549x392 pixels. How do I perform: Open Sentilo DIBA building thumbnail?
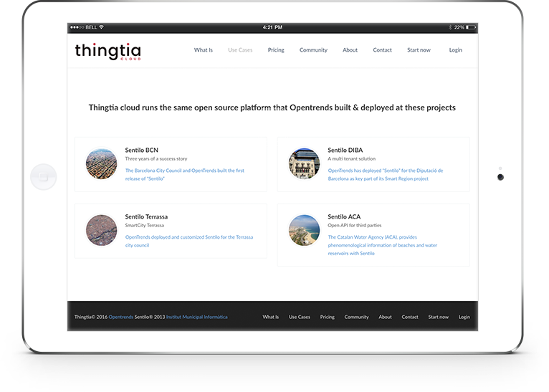(x=304, y=164)
